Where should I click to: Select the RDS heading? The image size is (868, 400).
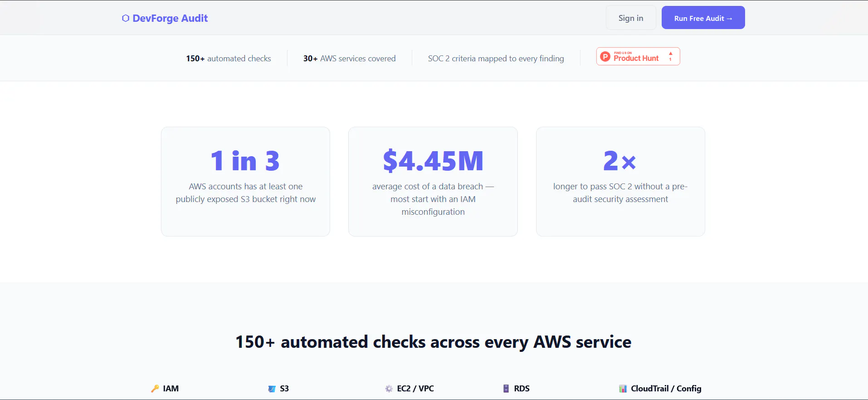522,389
